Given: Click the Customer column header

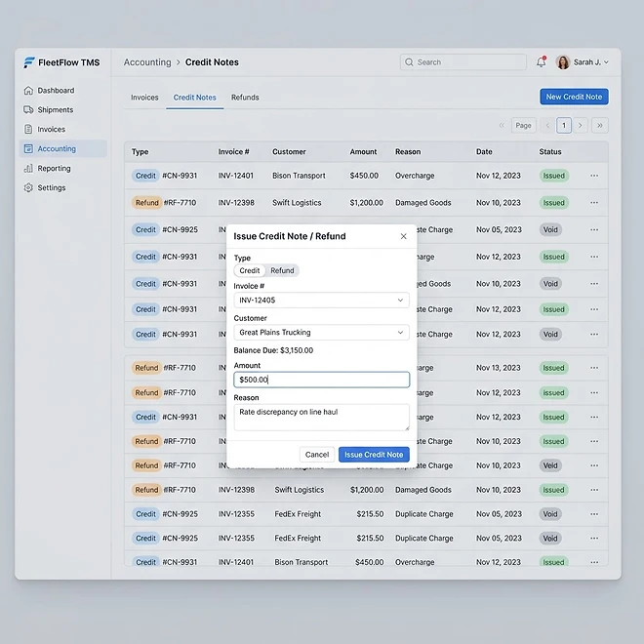Looking at the screenshot, I should tap(289, 152).
